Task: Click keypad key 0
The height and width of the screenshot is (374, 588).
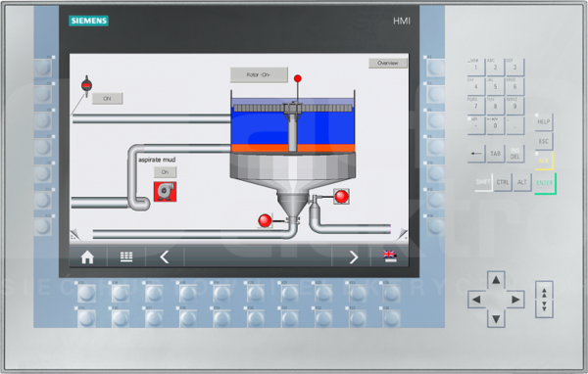Action: pos(495,125)
